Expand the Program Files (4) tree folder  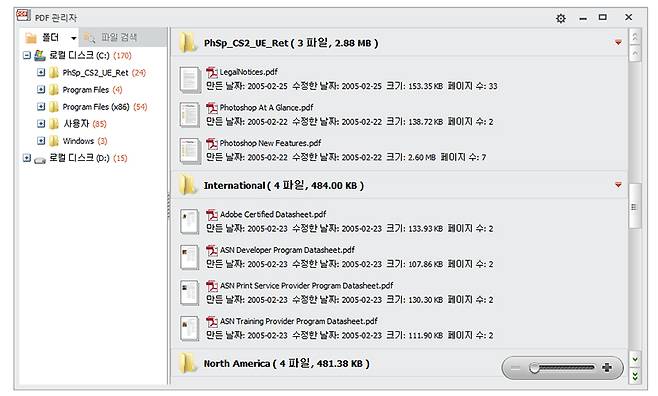tap(41, 90)
